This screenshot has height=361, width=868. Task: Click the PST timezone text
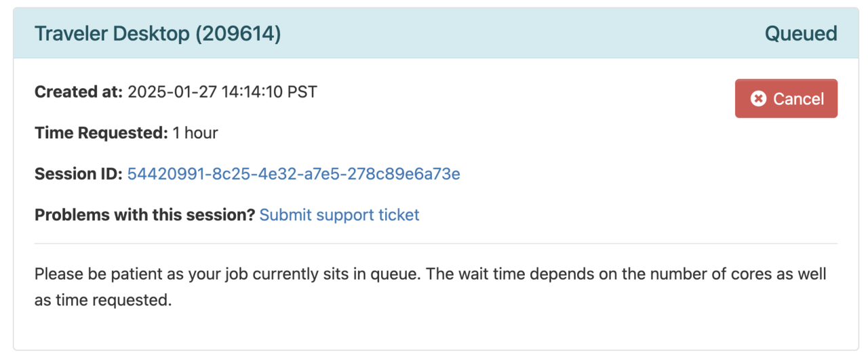[x=302, y=91]
